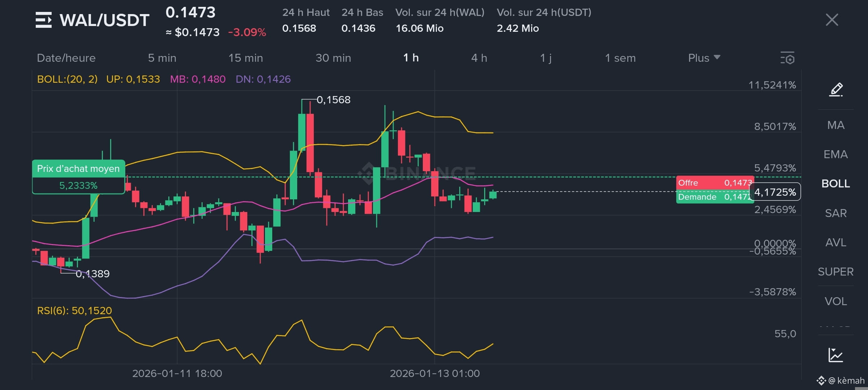Click the 24 h Bas value 0.1436
Image resolution: width=868 pixels, height=390 pixels.
[358, 28]
